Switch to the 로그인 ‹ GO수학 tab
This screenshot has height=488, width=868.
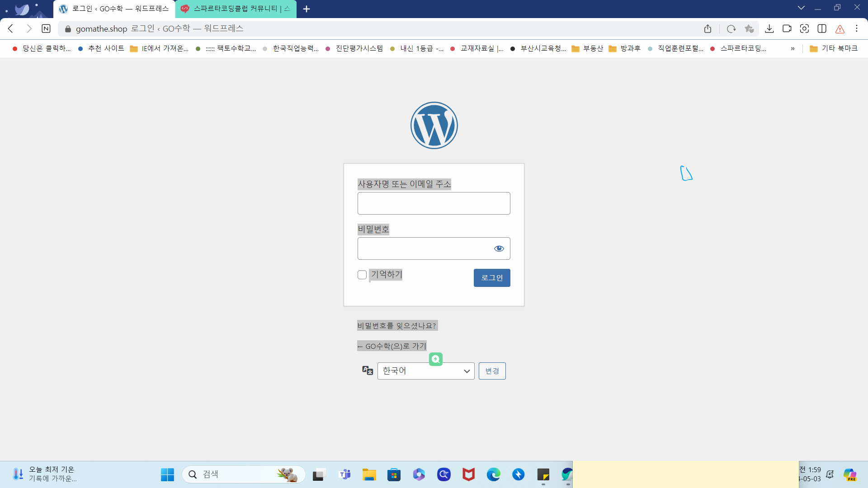115,9
